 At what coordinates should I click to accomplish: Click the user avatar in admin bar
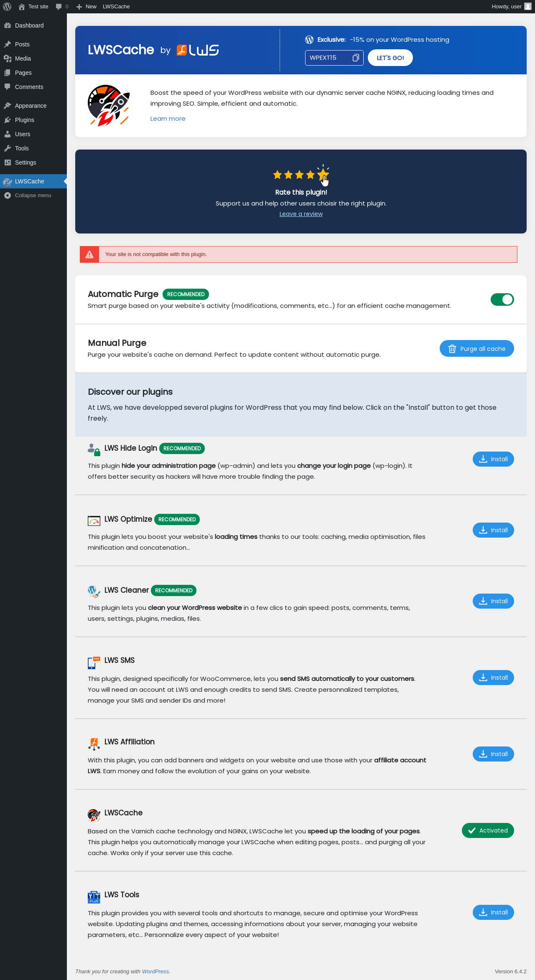[x=528, y=7]
